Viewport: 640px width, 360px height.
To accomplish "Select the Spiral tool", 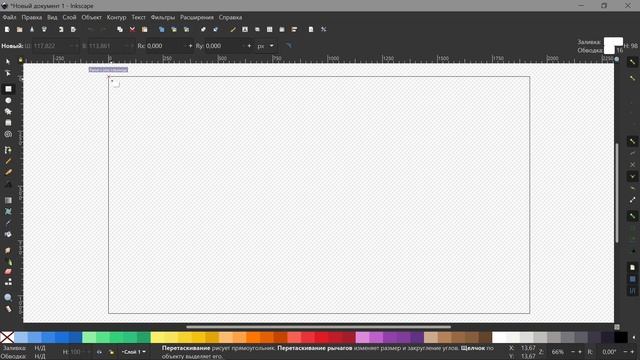I will coord(8,134).
